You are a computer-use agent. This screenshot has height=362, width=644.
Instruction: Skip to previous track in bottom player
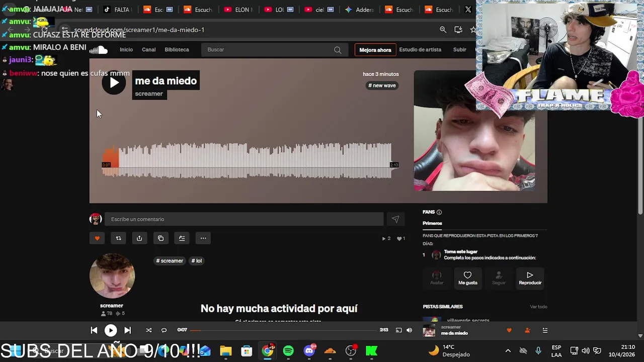94,330
